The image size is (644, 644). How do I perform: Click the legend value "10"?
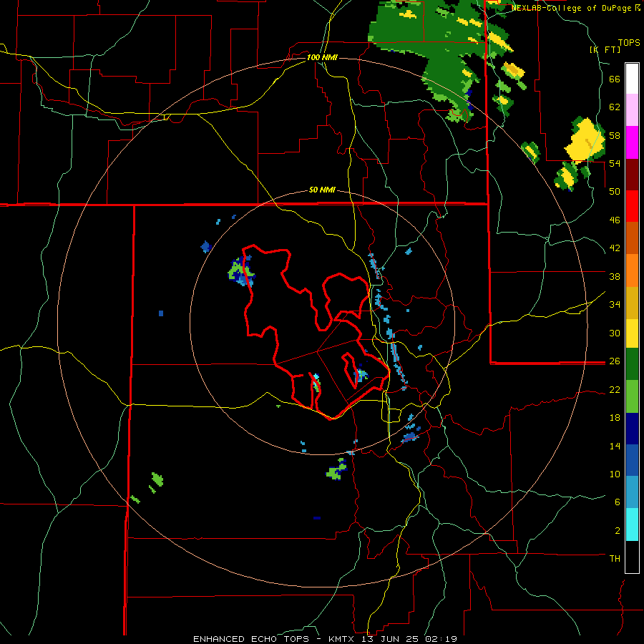coord(615,474)
